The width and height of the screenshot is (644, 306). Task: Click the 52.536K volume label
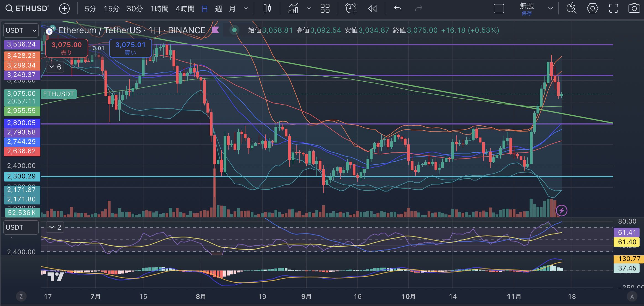click(x=22, y=213)
